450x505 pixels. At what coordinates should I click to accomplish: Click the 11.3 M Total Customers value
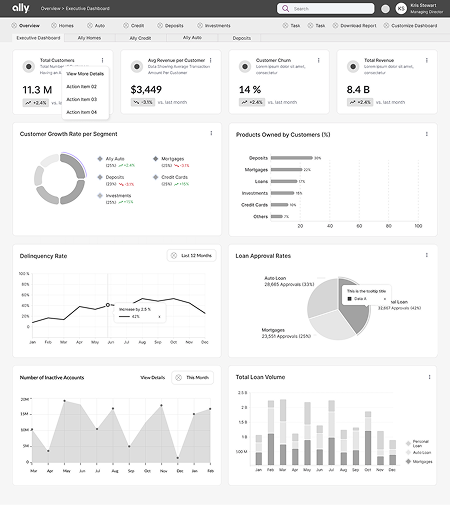(37, 90)
